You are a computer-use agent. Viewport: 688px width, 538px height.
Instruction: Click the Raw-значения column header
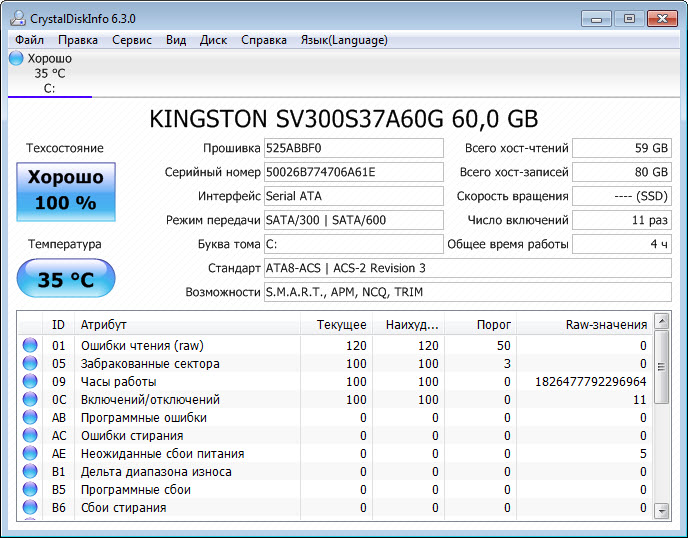pos(590,324)
